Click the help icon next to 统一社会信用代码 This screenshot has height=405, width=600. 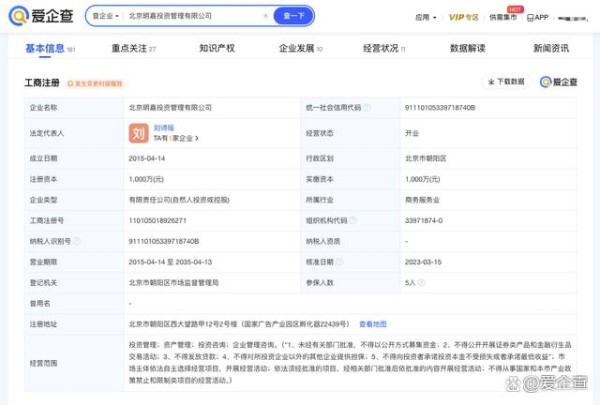(367, 108)
